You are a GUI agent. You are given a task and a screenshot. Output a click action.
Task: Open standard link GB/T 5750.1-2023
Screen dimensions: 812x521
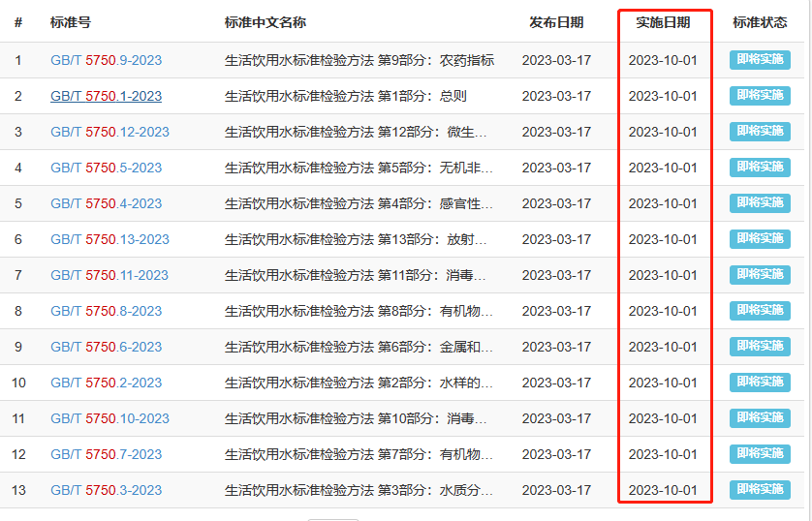(107, 96)
